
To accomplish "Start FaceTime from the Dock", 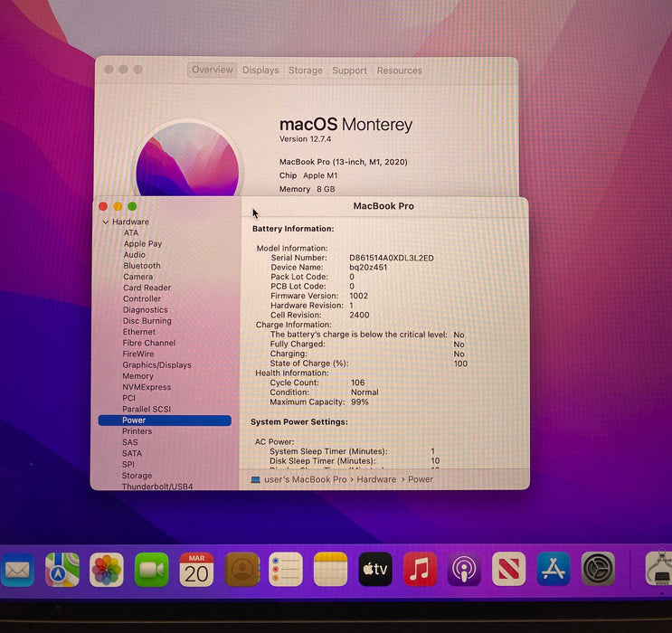I will click(152, 570).
